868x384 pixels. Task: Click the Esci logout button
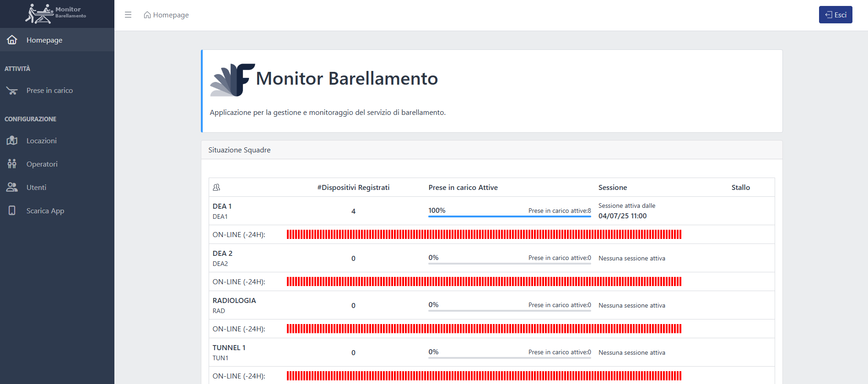click(x=836, y=15)
